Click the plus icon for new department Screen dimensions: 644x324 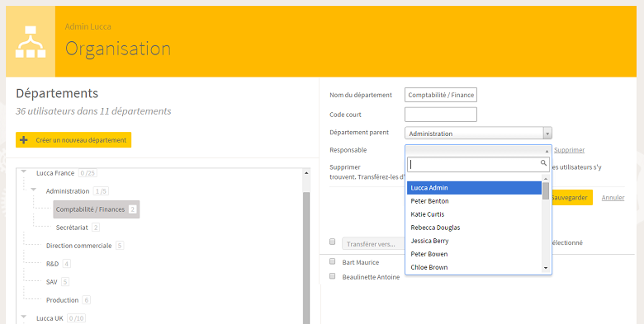[24, 140]
